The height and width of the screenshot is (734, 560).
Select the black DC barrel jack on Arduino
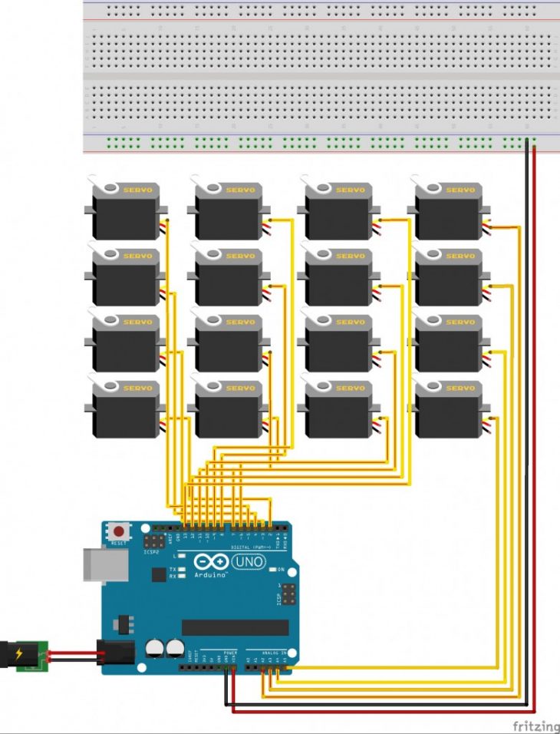click(x=116, y=653)
